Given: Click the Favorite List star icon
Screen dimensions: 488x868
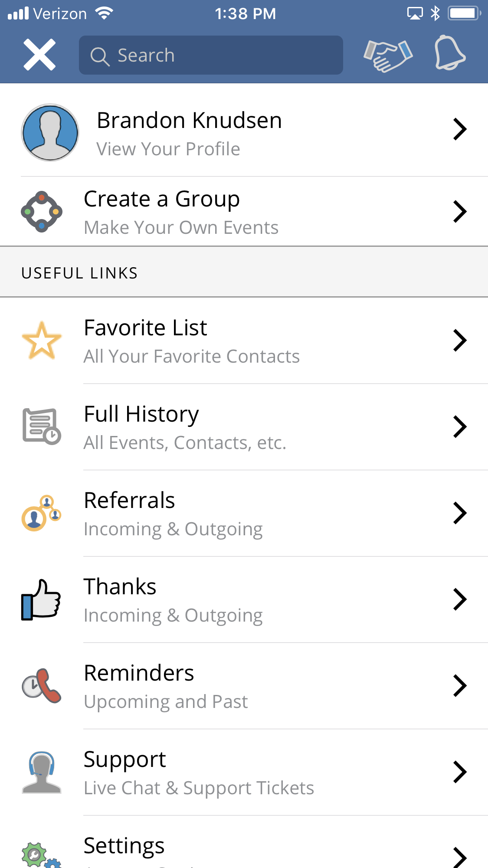Looking at the screenshot, I should tap(42, 341).
